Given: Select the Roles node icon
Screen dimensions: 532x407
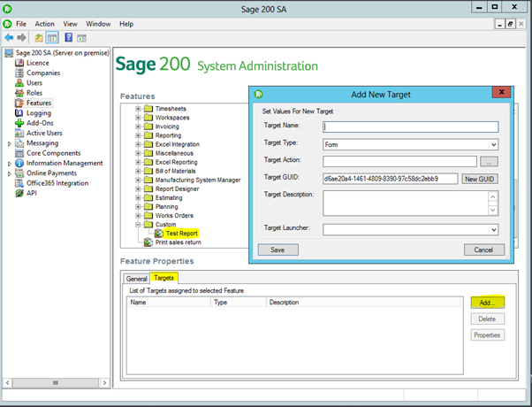Looking at the screenshot, I should coord(19,93).
